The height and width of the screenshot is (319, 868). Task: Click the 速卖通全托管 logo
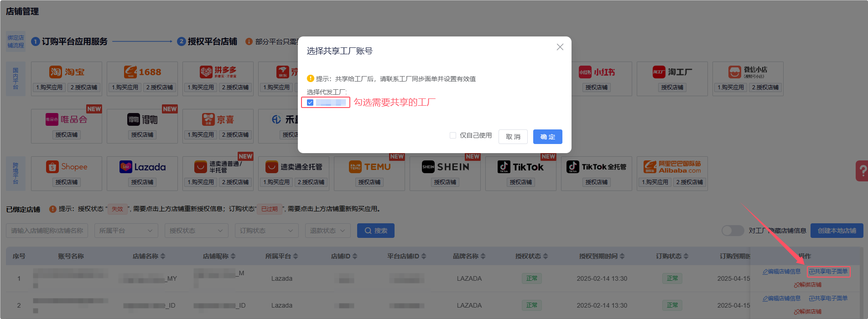[294, 167]
